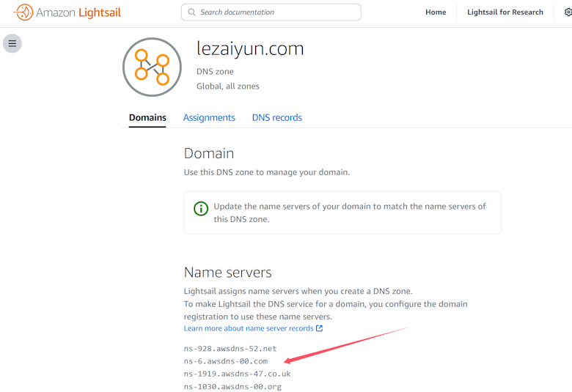
Task: Click the search magnifier icon
Action: tap(191, 12)
